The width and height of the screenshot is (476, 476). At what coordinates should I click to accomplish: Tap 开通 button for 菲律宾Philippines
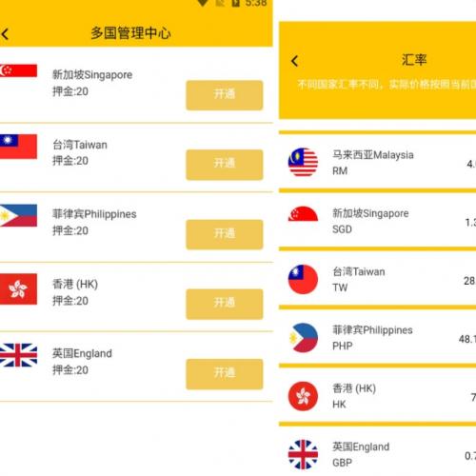click(x=225, y=234)
